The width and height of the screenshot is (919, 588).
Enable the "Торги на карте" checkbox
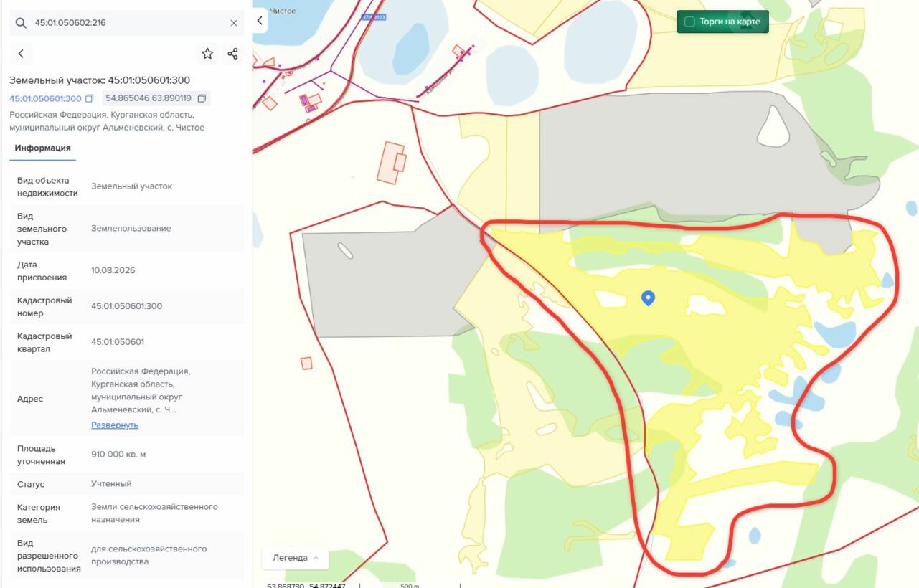(x=689, y=22)
